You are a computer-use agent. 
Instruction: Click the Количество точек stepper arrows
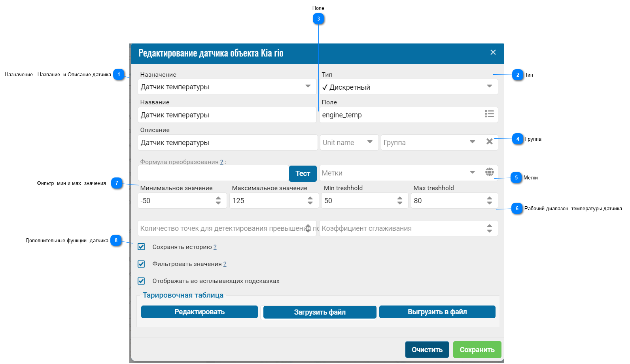click(x=308, y=228)
